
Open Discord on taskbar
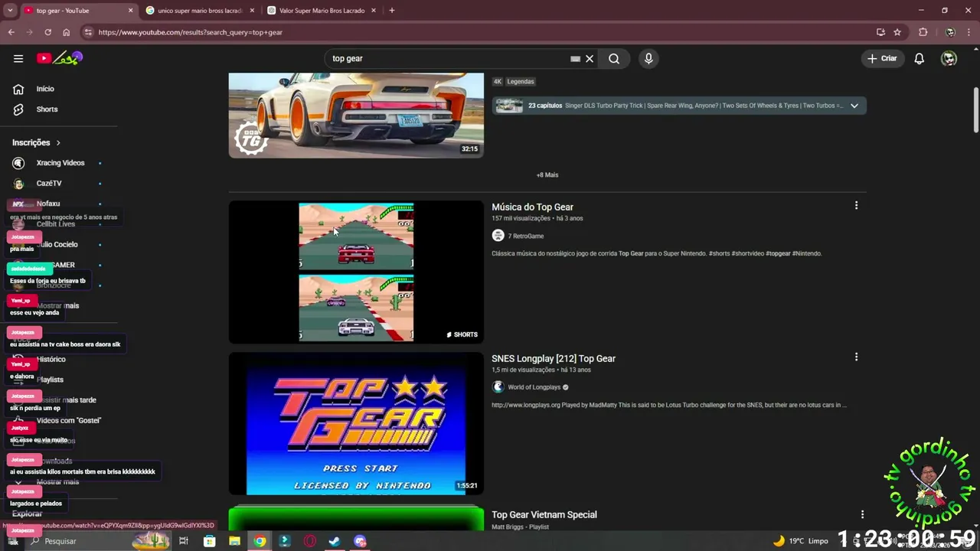(360, 541)
